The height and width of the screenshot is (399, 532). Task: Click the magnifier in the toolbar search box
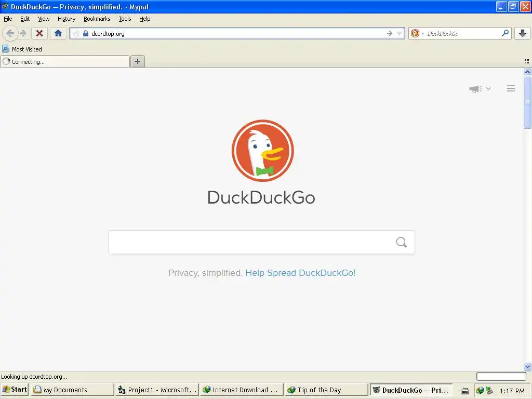point(505,33)
